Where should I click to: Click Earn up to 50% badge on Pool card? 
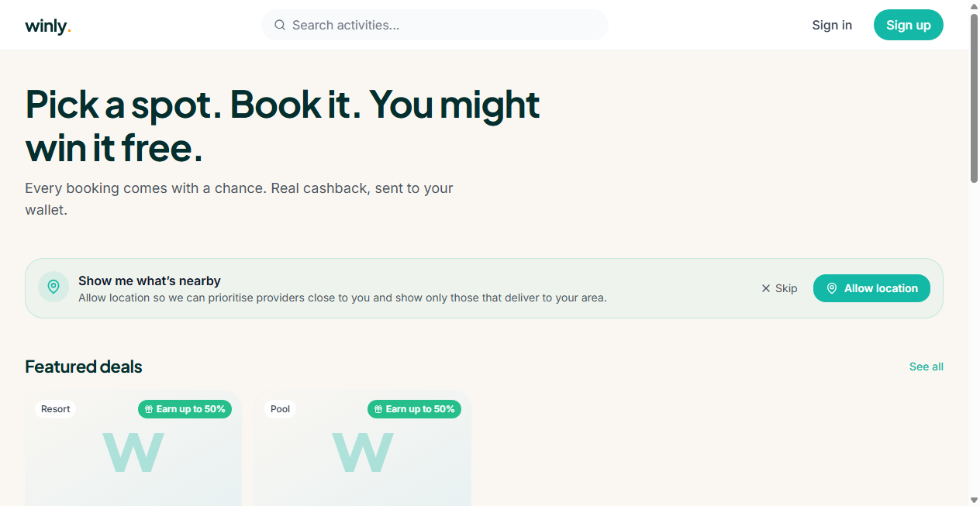(414, 409)
